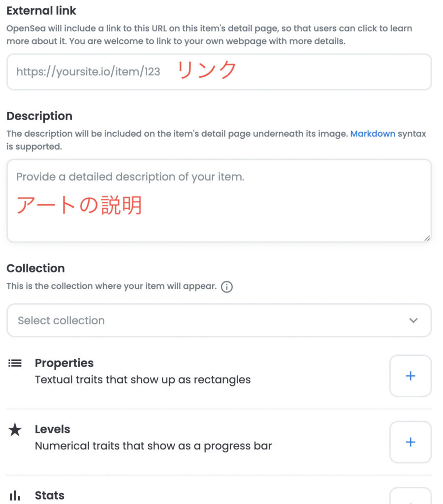The image size is (443, 504).
Task: Click the Levels section title
Action: (53, 429)
